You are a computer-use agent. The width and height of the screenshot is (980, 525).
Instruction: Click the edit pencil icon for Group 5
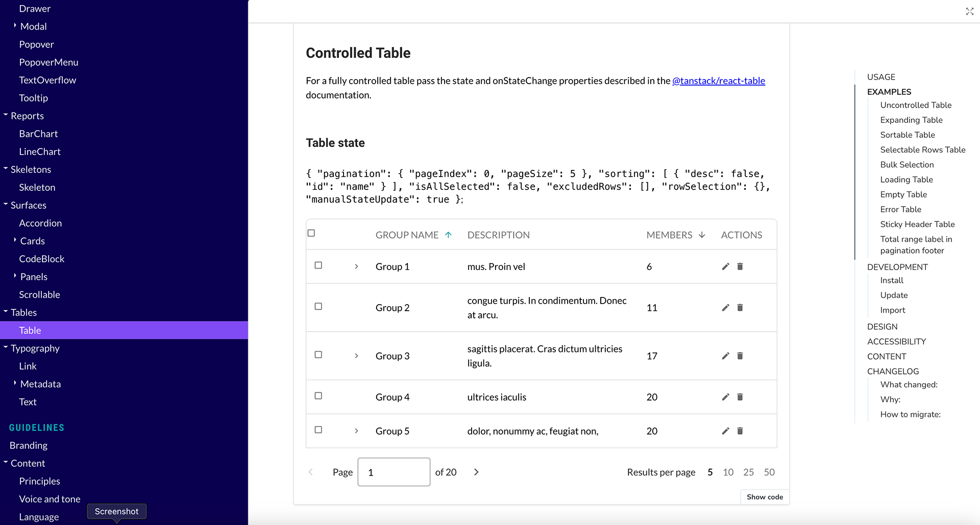725,431
